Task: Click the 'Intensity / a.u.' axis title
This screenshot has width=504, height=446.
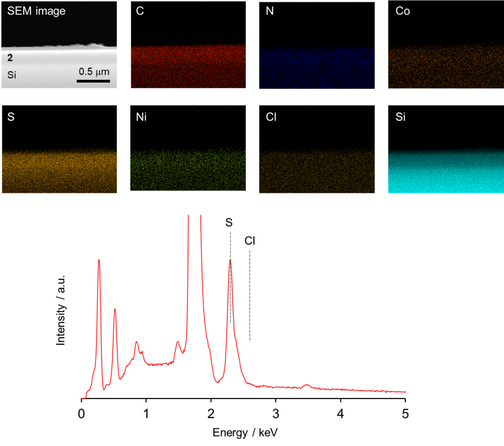Action: [x=60, y=310]
